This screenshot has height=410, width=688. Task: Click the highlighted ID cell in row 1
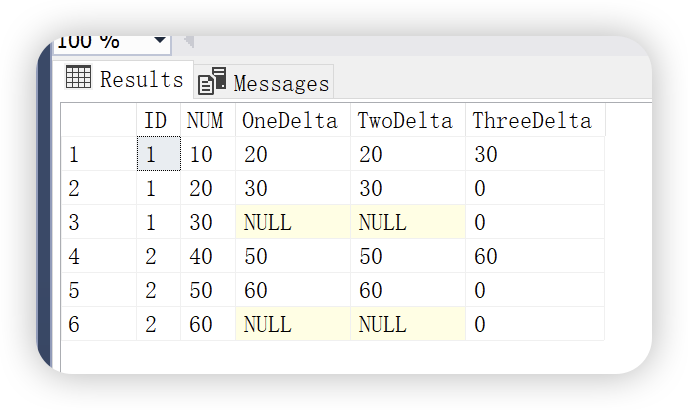coord(157,155)
